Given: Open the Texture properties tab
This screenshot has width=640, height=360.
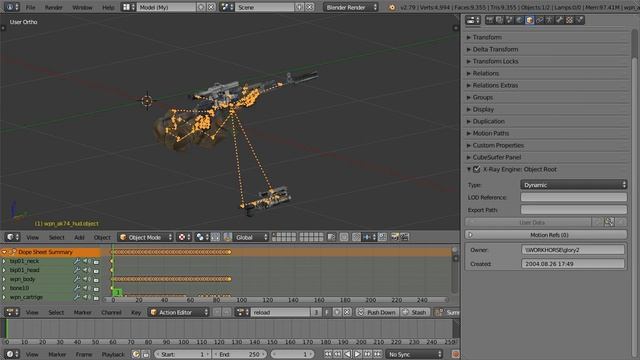Looking at the screenshot, I should tap(569, 20).
